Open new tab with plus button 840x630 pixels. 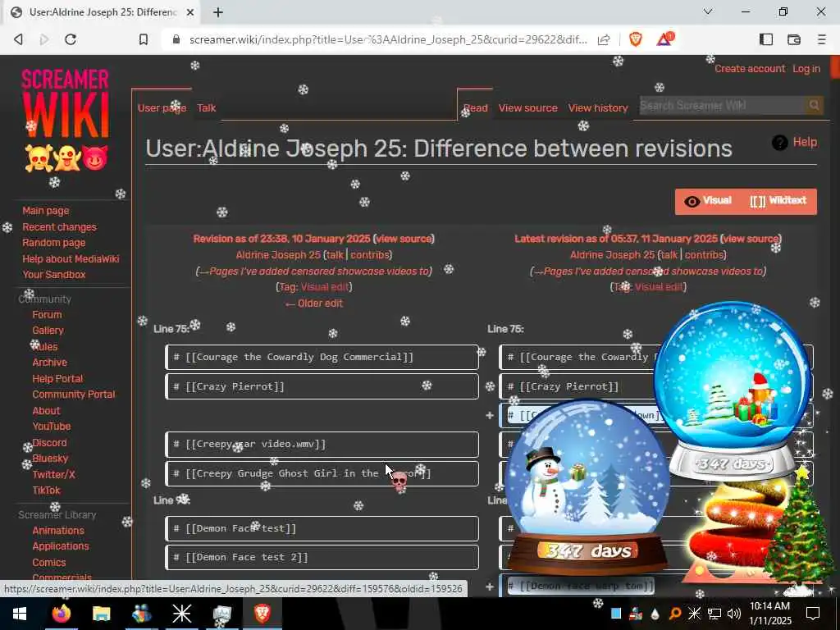pyautogui.click(x=218, y=12)
